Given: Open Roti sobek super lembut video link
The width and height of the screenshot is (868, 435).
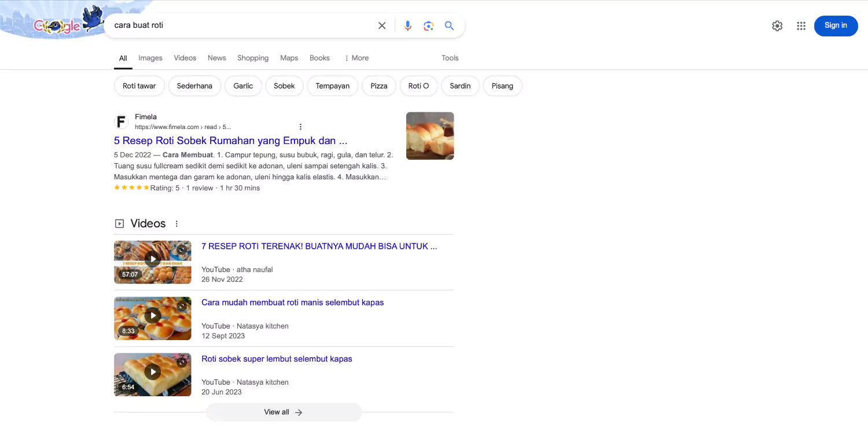Looking at the screenshot, I should point(277,359).
